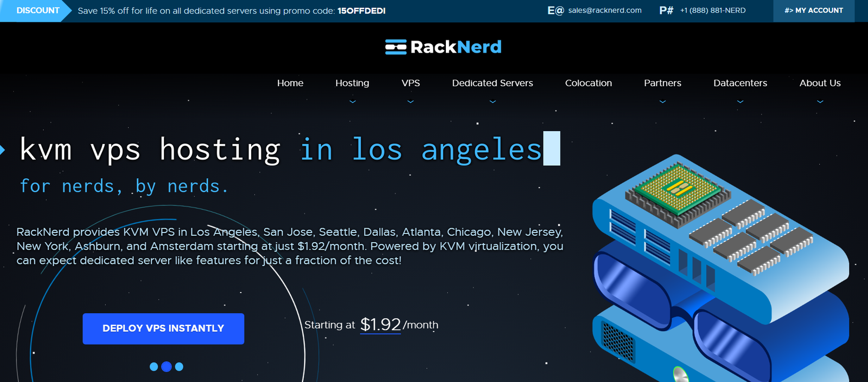Click the RackNerd provides KVM VPS paragraph
The height and width of the screenshot is (382, 868).
290,246
